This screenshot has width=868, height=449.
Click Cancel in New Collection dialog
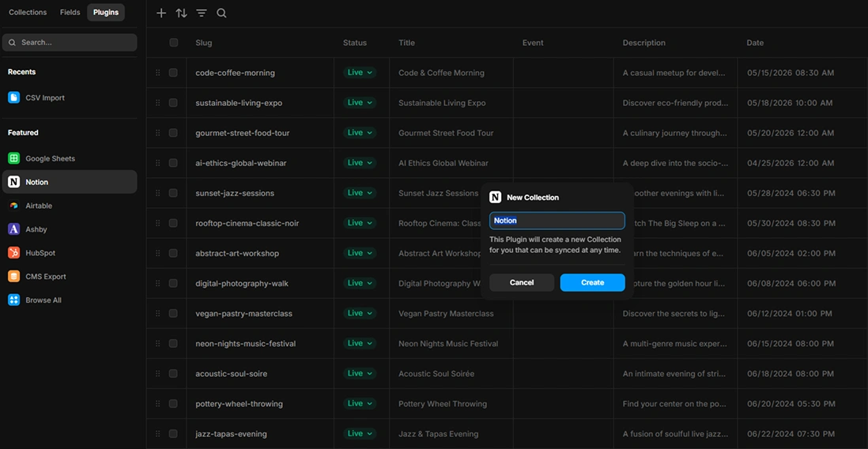(x=522, y=282)
